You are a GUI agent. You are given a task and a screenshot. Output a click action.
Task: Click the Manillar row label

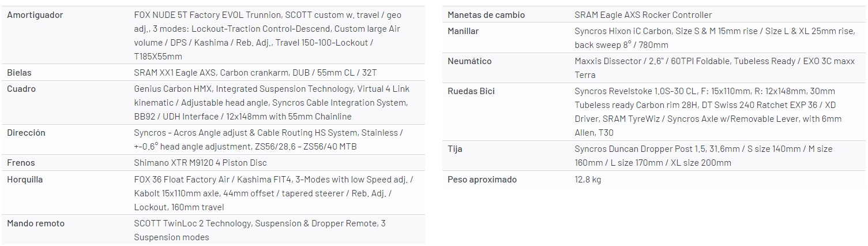463,31
